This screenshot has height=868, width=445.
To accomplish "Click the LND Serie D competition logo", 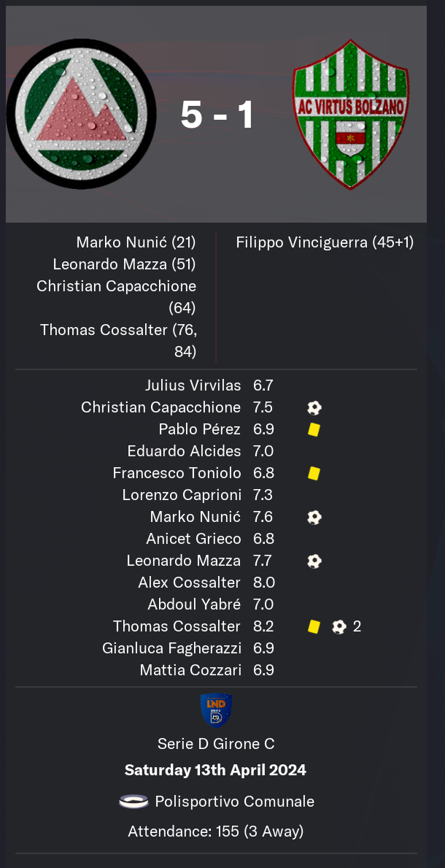I will pos(216,710).
